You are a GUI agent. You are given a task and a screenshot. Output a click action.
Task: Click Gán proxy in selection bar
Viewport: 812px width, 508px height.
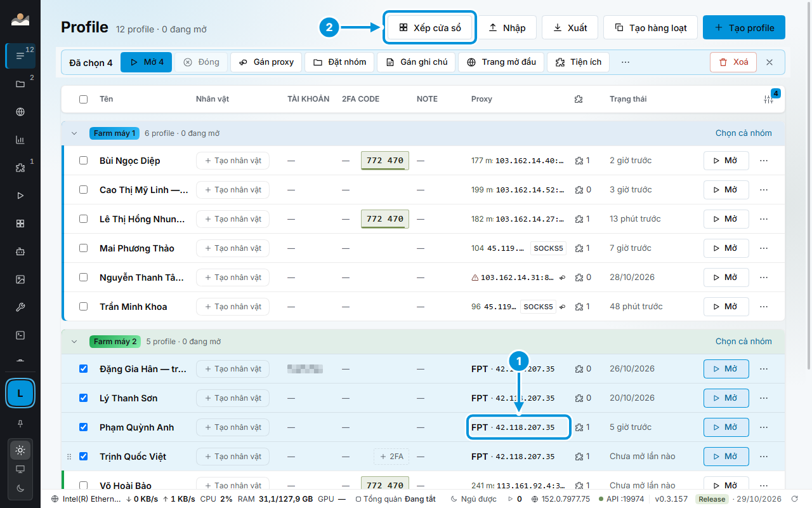click(266, 62)
